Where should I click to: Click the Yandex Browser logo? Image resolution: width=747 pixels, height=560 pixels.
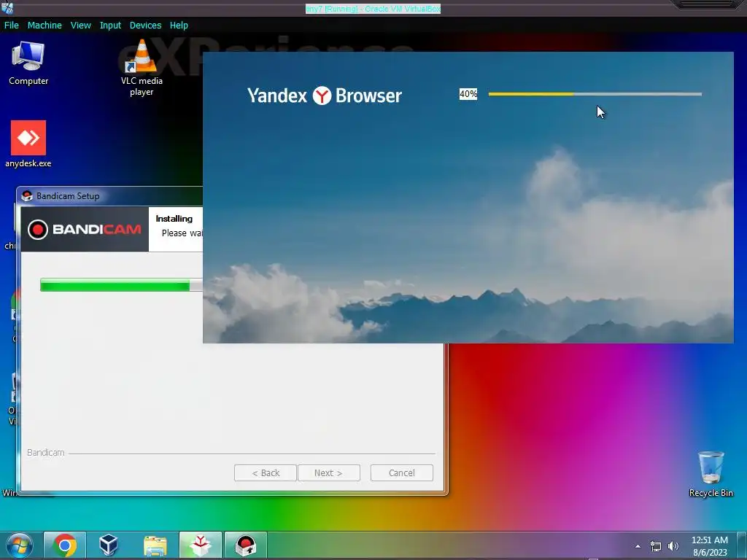coord(325,96)
